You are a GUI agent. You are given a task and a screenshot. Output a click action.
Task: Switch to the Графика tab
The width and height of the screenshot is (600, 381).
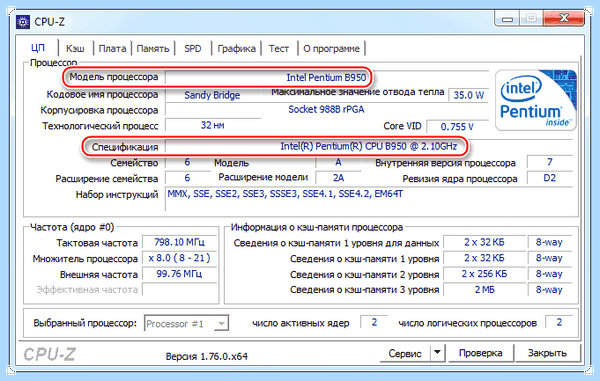pyautogui.click(x=236, y=49)
